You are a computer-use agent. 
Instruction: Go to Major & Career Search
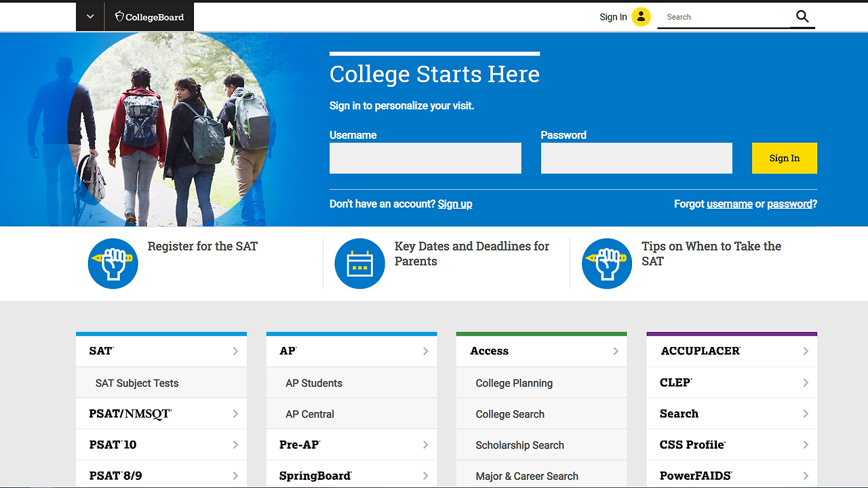[542, 475]
